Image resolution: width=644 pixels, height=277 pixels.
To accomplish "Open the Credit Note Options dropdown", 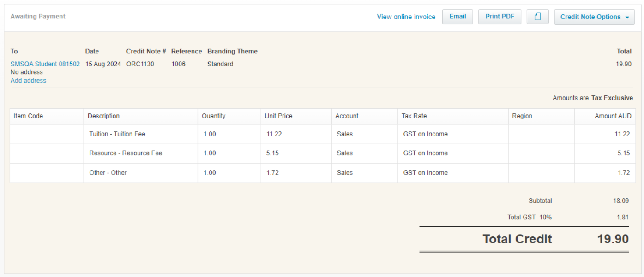I will 594,17.
